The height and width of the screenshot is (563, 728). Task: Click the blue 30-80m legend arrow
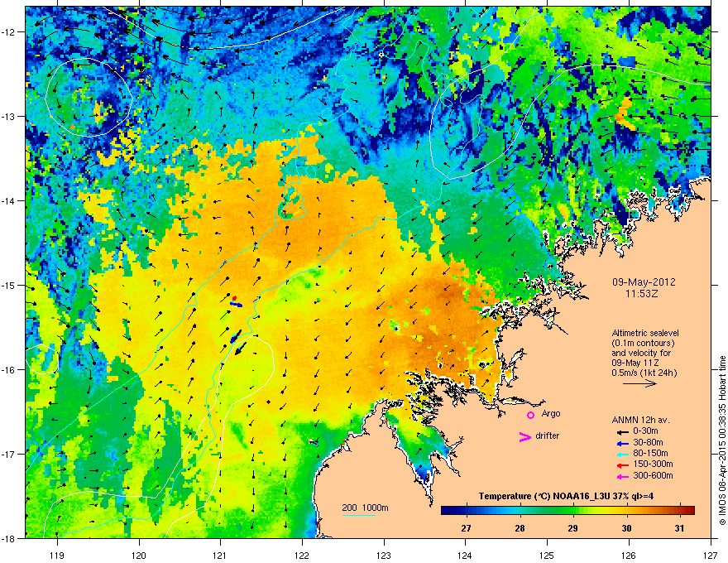622,443
